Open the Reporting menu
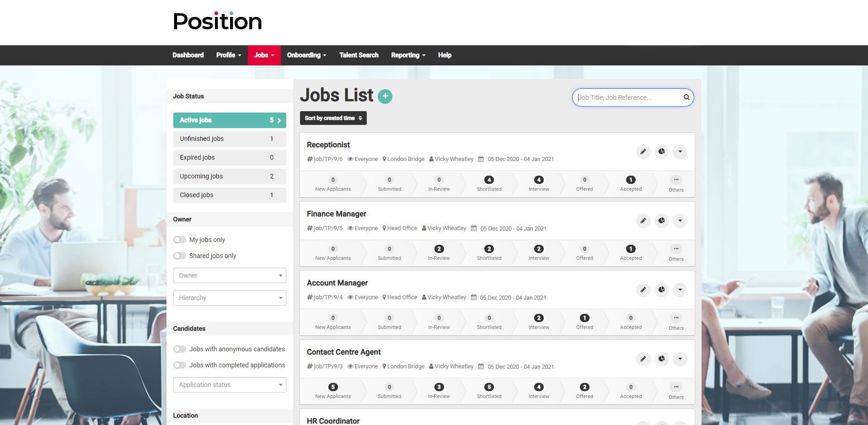This screenshot has width=868, height=425. (407, 55)
